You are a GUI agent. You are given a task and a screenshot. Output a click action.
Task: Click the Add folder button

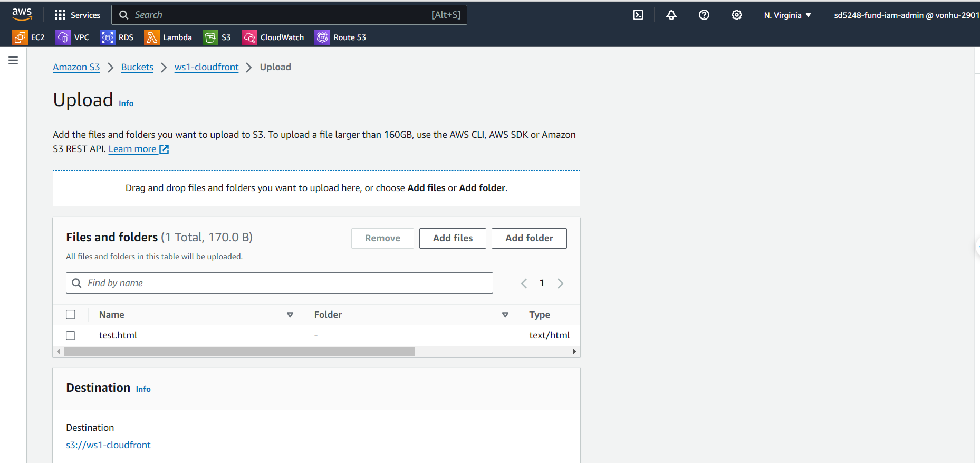[529, 238]
